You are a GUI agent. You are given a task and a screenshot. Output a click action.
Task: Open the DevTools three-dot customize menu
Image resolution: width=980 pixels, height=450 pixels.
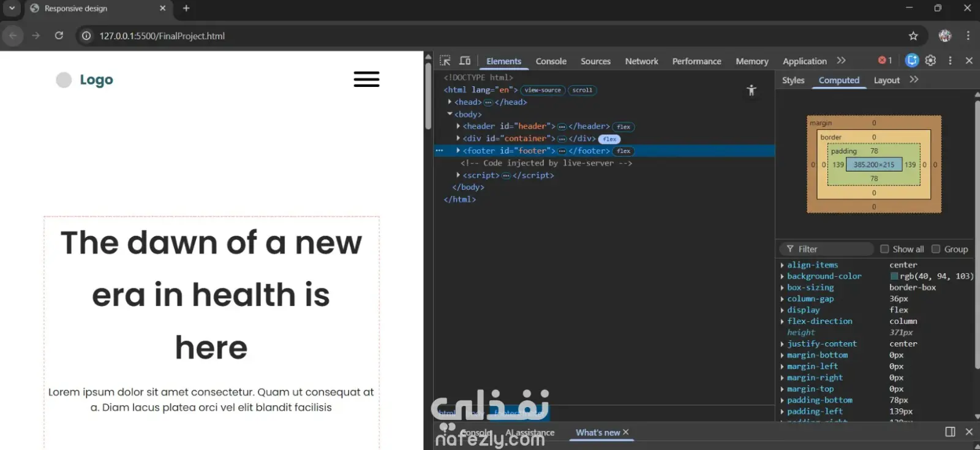(x=950, y=60)
